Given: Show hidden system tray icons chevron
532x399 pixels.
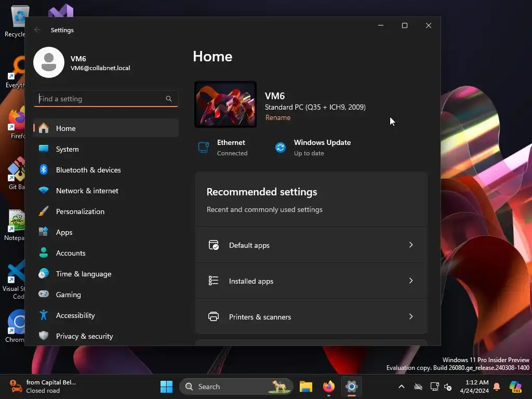Looking at the screenshot, I should pyautogui.click(x=402, y=387).
